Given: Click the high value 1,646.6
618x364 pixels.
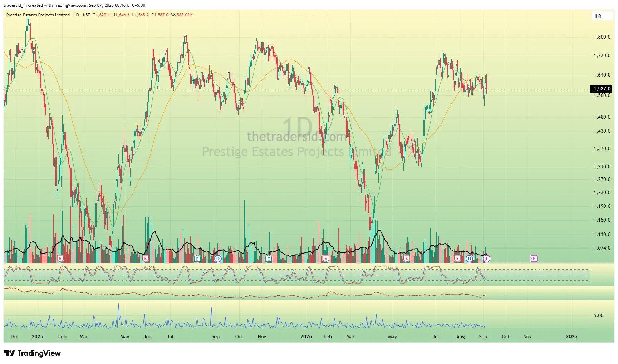Looking at the screenshot, I should [x=122, y=15].
